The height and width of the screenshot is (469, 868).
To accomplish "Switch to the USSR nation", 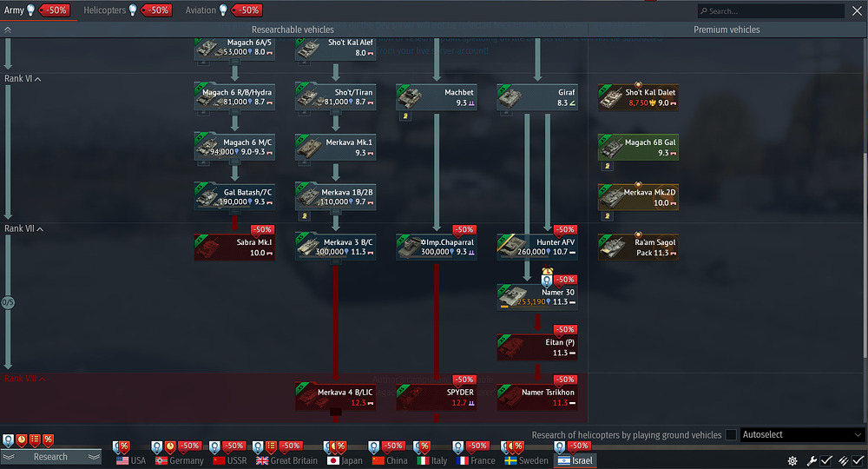I will coord(230,460).
